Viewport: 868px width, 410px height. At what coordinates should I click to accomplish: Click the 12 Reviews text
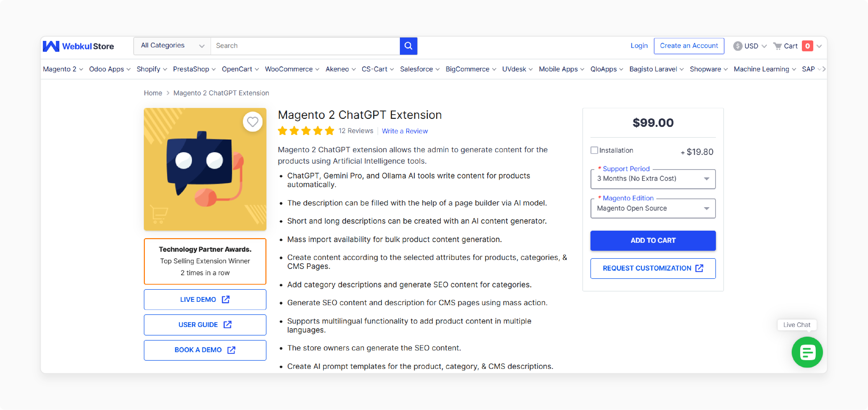[x=356, y=131]
